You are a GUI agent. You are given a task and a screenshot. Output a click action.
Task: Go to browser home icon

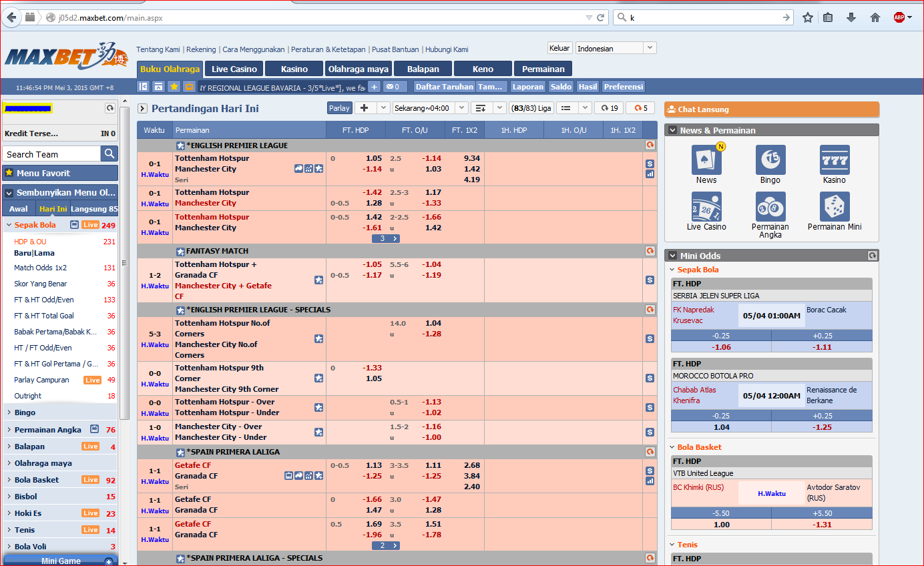[875, 18]
